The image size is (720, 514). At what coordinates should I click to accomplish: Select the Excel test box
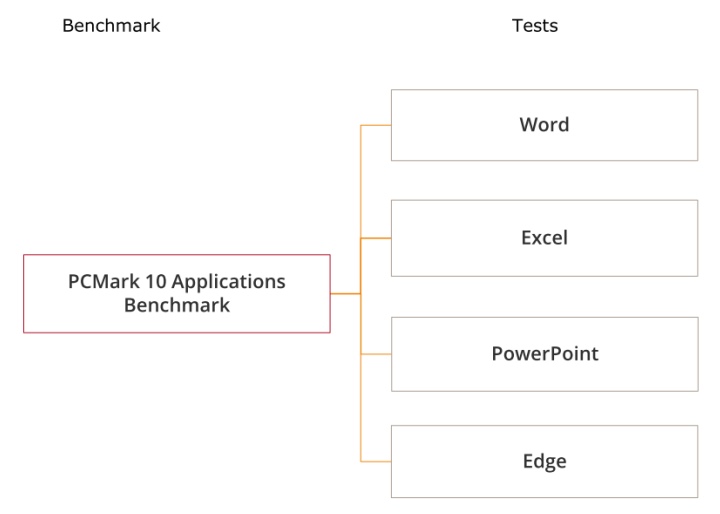pos(544,238)
